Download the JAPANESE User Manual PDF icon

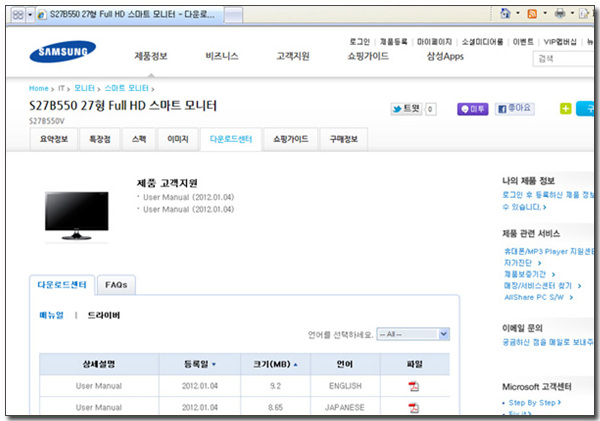tap(414, 408)
